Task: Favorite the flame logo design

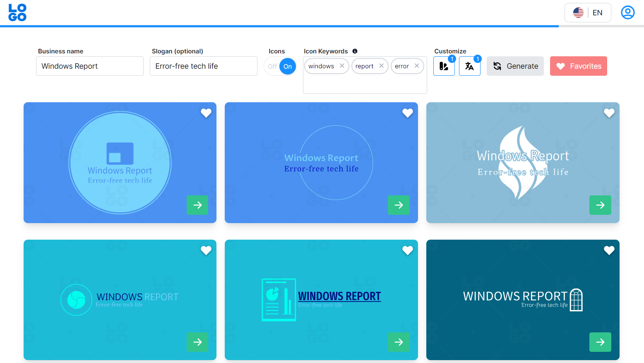Action: [x=609, y=113]
